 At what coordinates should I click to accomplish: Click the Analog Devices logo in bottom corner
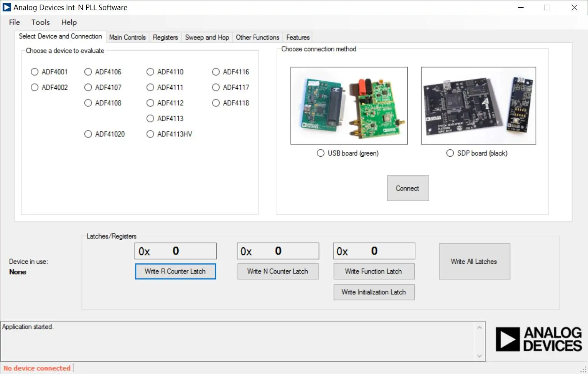539,339
